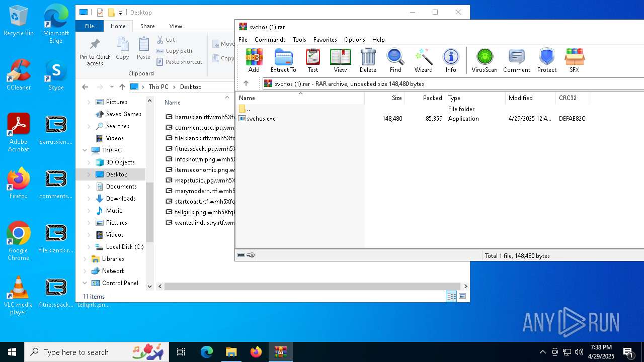Select barrussian.rtf file in Explorer list
Image resolution: width=644 pixels, height=362 pixels.
(x=200, y=117)
